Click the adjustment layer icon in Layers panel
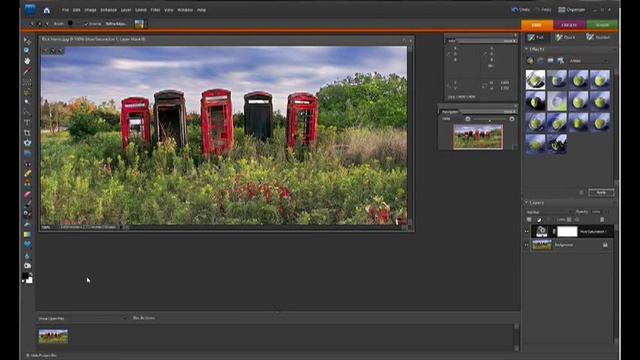 [x=539, y=220]
